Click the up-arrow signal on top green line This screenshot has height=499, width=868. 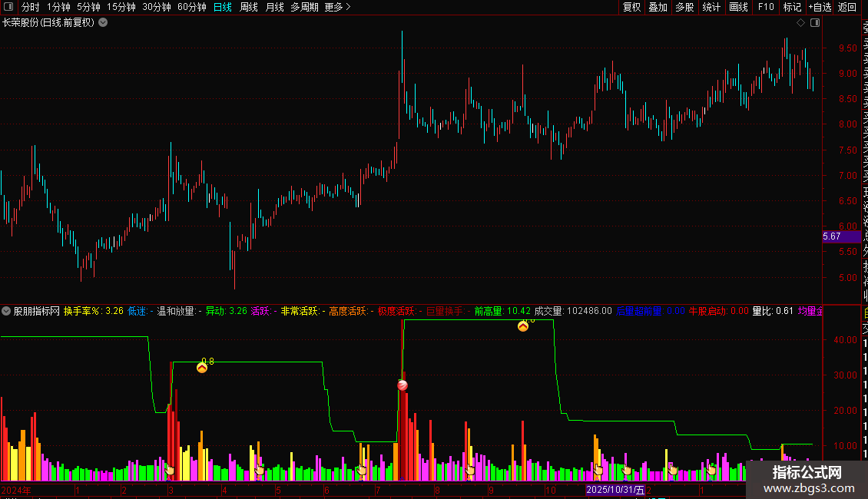coord(523,326)
